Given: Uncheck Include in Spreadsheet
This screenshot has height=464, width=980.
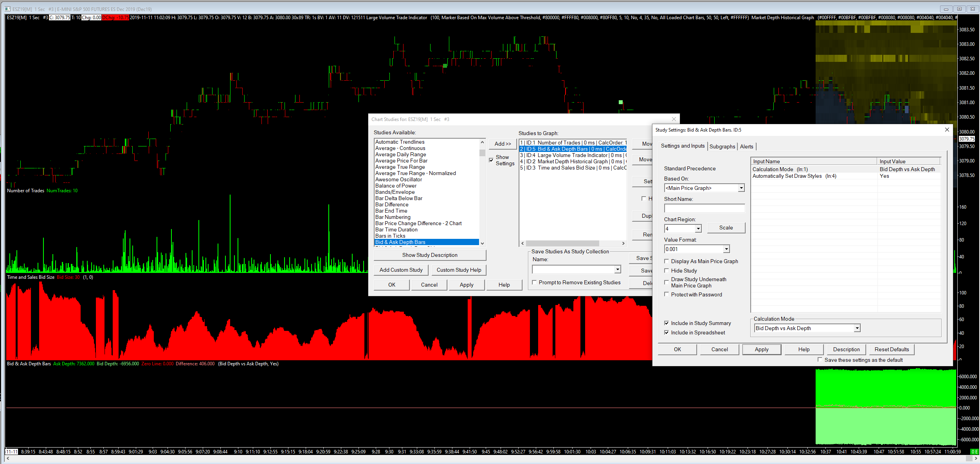Looking at the screenshot, I should point(667,332).
